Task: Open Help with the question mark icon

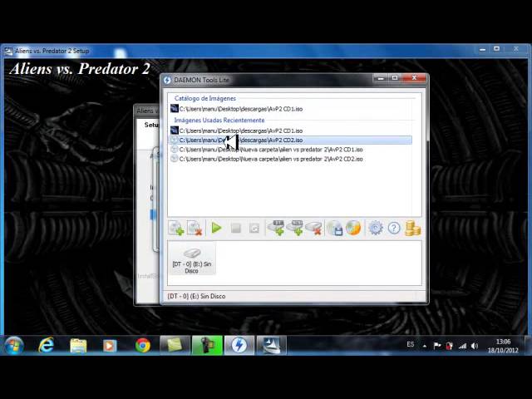Action: [x=394, y=228]
